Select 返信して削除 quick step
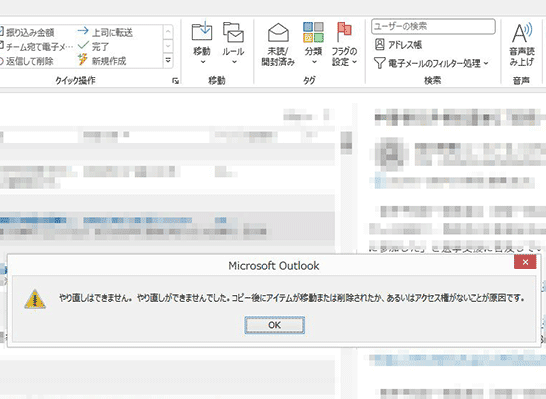This screenshot has height=399, width=546. click(x=27, y=61)
